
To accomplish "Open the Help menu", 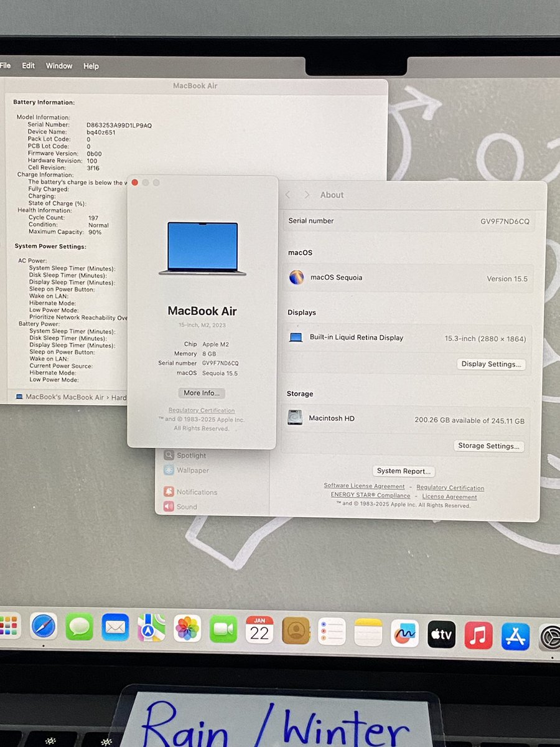I will point(91,66).
